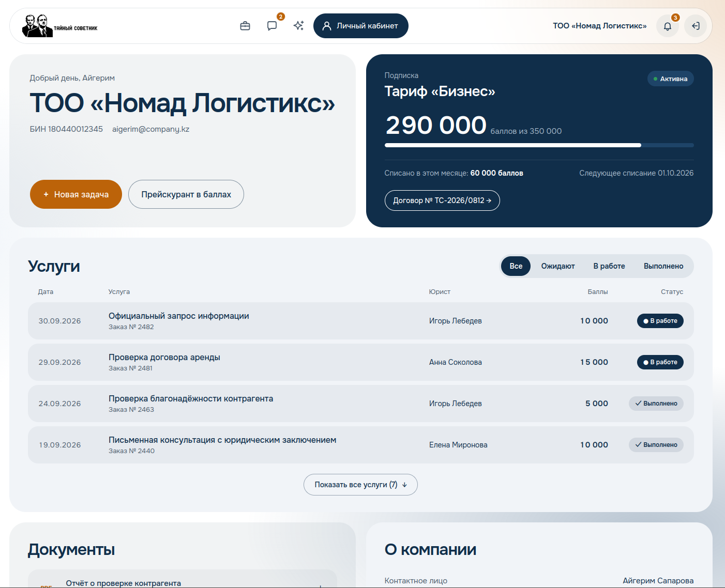Click Айгерим Сапарова contact name
The image size is (725, 588).
[x=658, y=581]
